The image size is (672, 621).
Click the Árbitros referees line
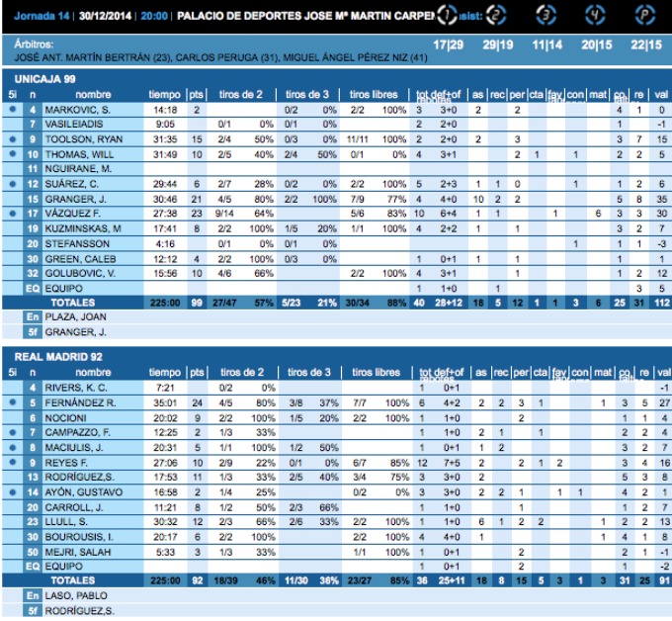tap(220, 57)
